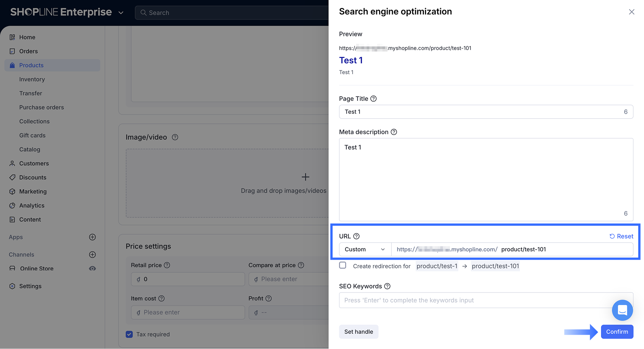
Task: Enable the Create redirection checkbox
Action: (343, 265)
